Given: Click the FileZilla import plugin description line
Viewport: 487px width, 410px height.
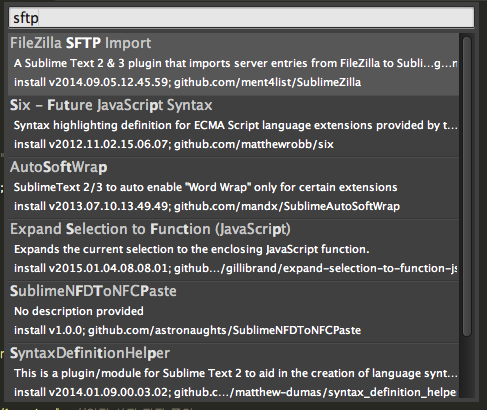Looking at the screenshot, I should click(235, 63).
